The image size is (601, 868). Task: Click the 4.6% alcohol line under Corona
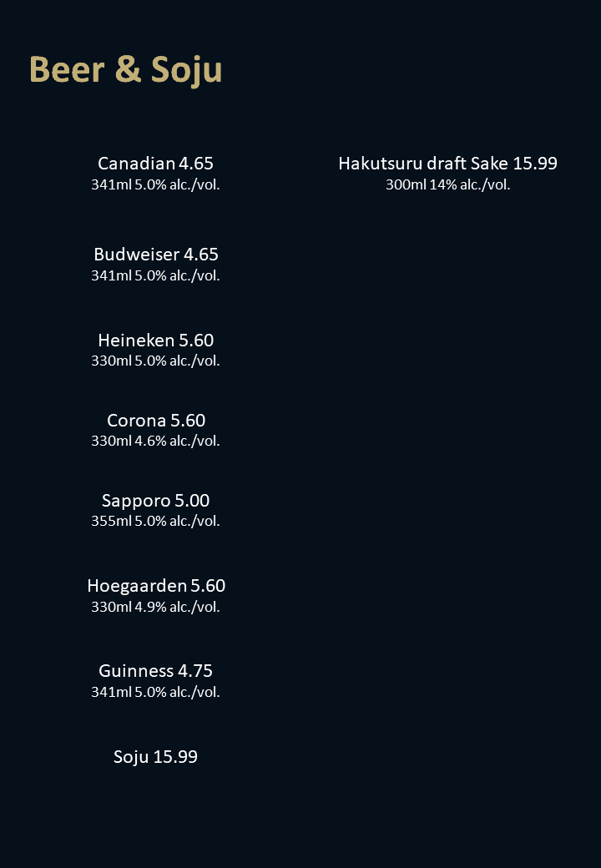click(x=155, y=441)
